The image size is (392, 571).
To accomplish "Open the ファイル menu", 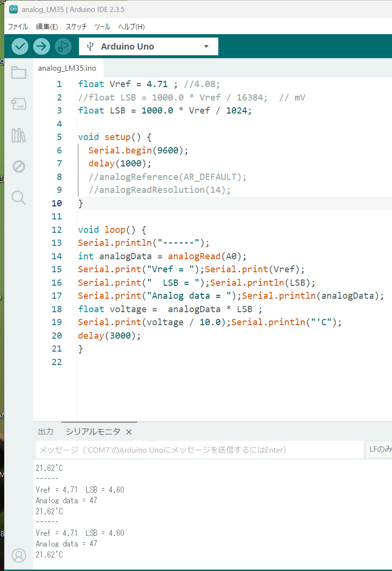I will pos(18,26).
